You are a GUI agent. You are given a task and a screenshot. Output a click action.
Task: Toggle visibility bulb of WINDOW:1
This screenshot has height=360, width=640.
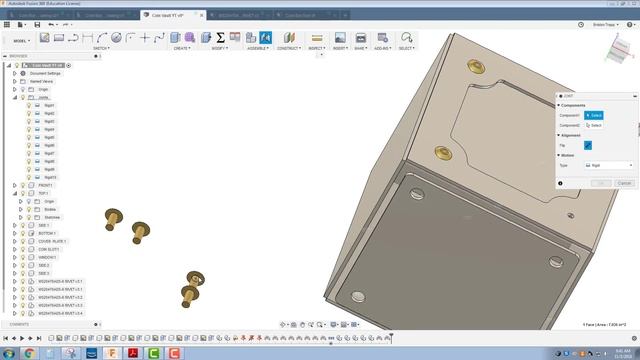(23, 257)
